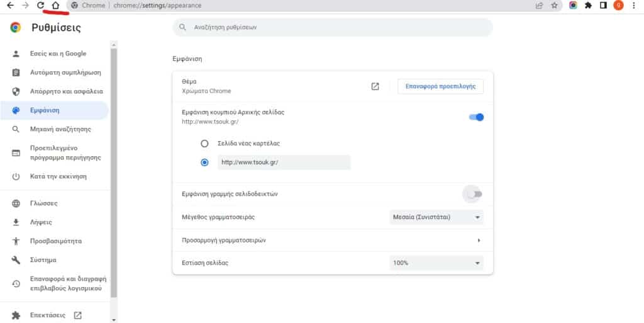Enable the bookmarks bar toggle
644x323 pixels.
[475, 194]
